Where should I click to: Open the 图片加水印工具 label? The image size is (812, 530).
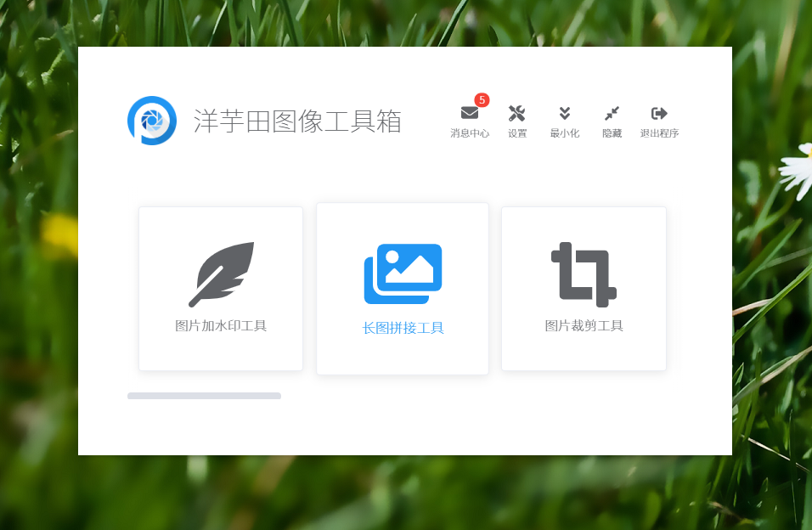point(221,326)
